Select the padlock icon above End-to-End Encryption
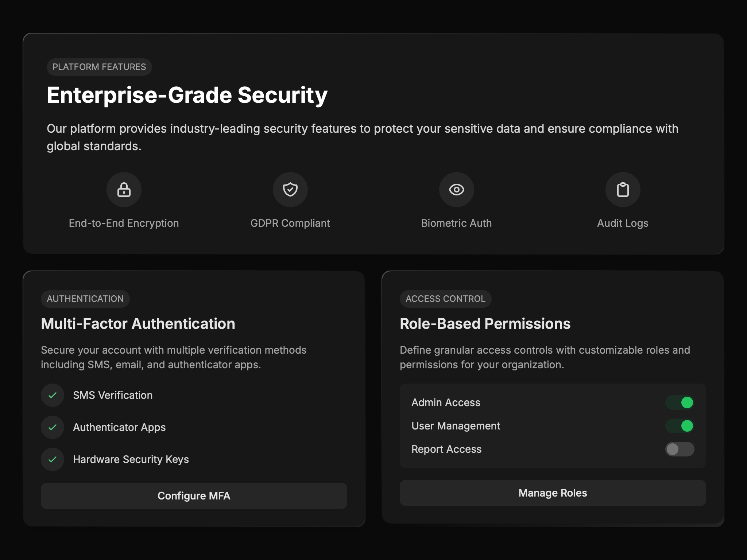 pos(124,190)
